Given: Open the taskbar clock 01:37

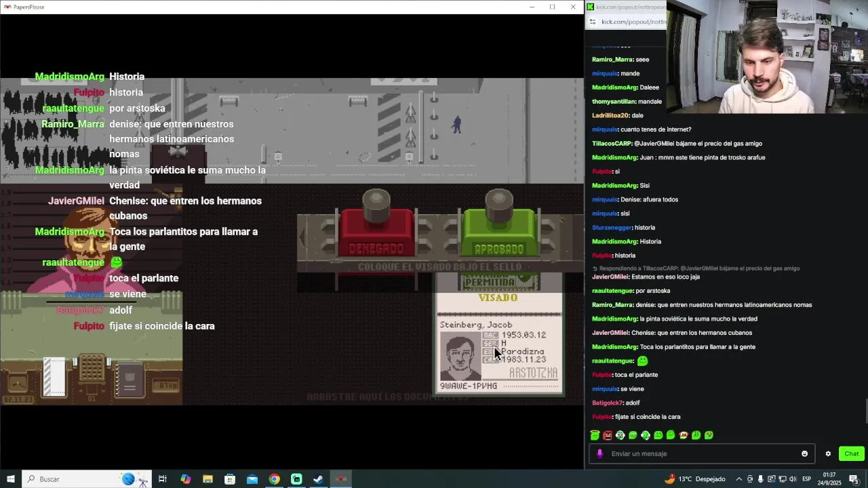Looking at the screenshot, I should tap(831, 479).
